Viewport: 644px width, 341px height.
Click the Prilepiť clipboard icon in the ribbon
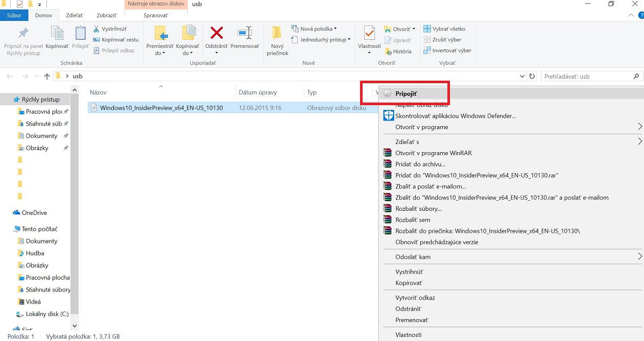(x=81, y=33)
